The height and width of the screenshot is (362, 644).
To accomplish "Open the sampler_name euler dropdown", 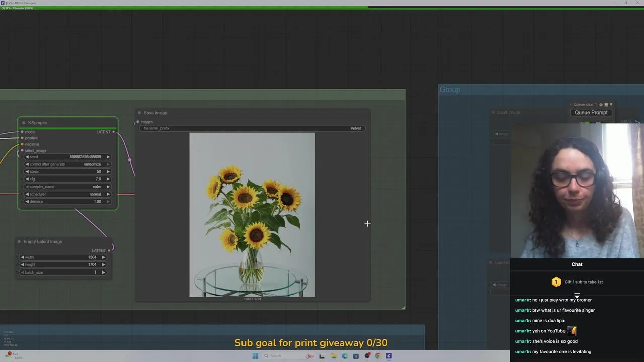I will pyautogui.click(x=67, y=187).
